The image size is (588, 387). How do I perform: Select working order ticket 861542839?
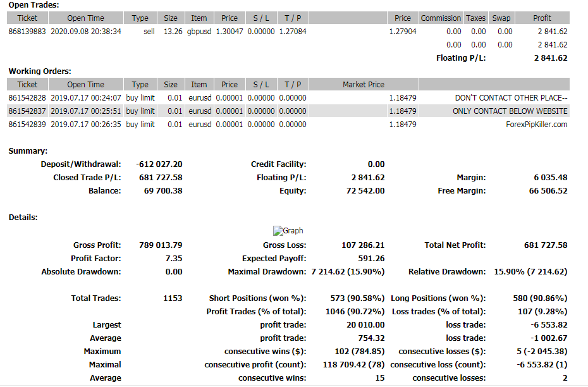point(27,125)
